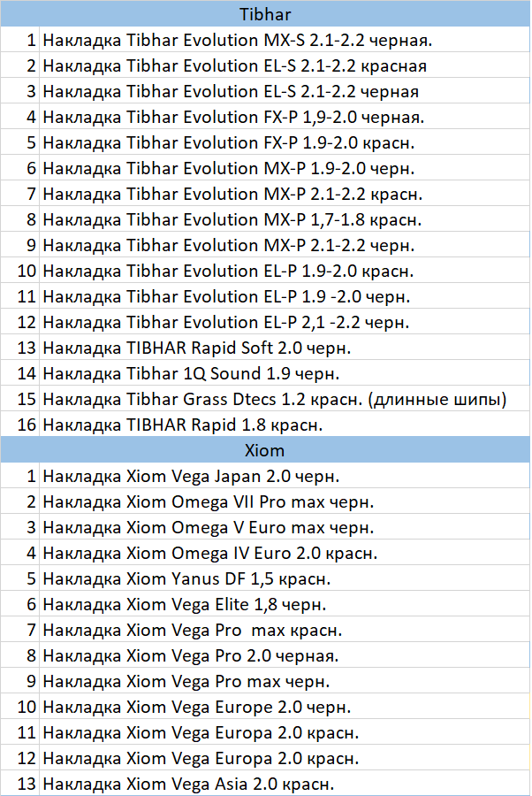
Task: Click cell 'Xiom Vega Pro 2.0 черная.'
Action: pyautogui.click(x=285, y=655)
